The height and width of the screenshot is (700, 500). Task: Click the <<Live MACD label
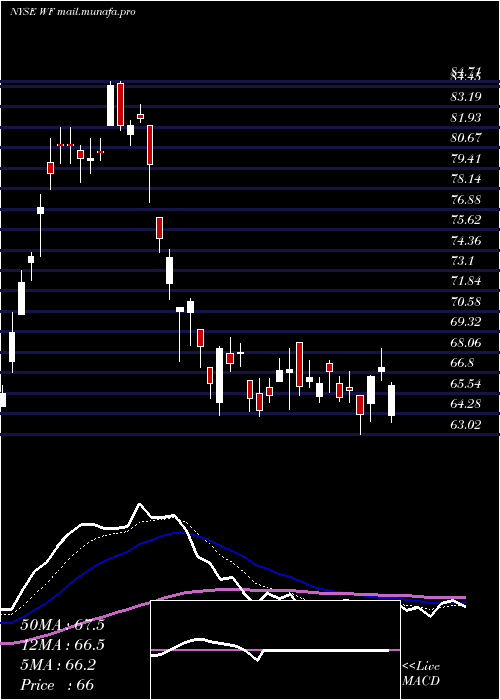click(x=421, y=673)
